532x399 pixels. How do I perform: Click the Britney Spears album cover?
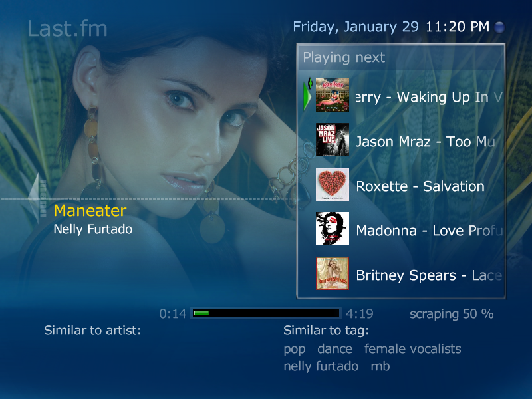332,273
